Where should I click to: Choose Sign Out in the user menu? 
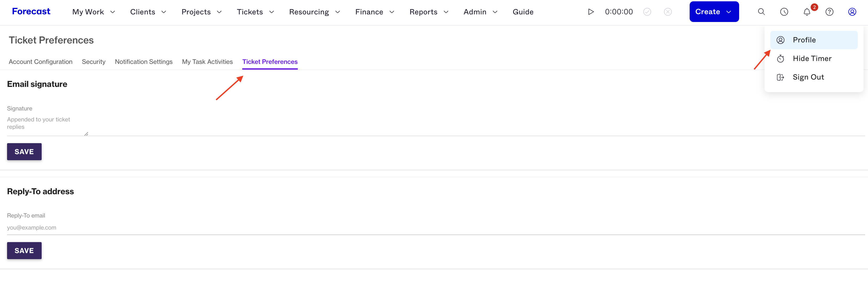[x=814, y=77]
